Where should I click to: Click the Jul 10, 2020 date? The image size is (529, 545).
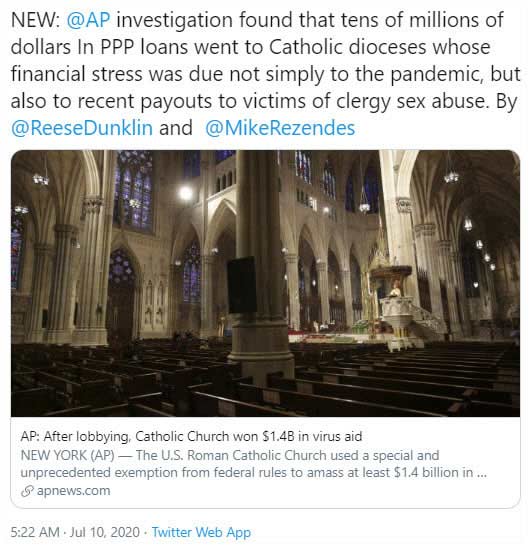point(105,532)
